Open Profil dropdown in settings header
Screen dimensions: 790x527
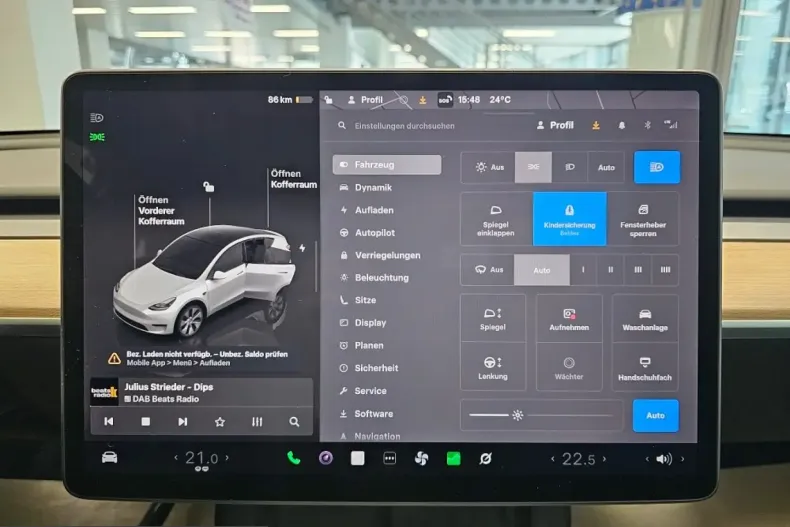[555, 125]
